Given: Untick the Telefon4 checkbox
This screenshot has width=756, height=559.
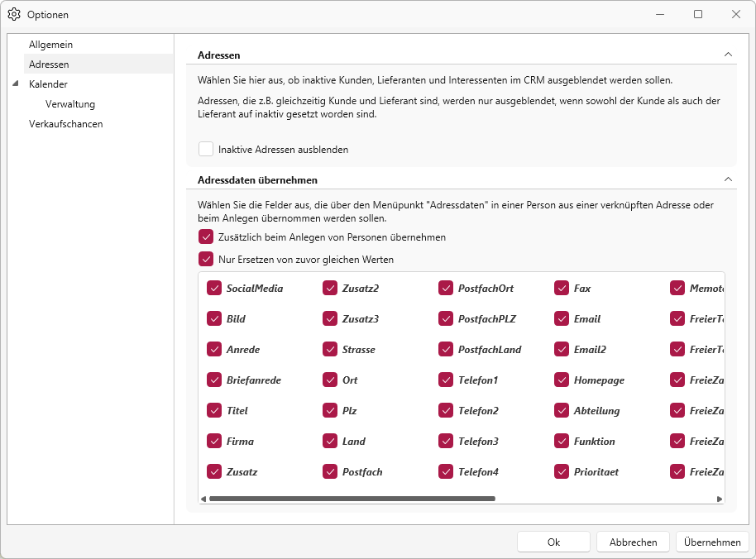Looking at the screenshot, I should (x=446, y=472).
